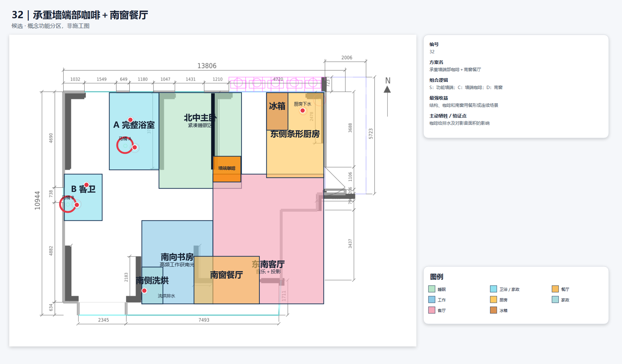This screenshot has height=364, width=622.
Task: Click the 客厅 pink legend swatch
Action: pyautogui.click(x=432, y=310)
